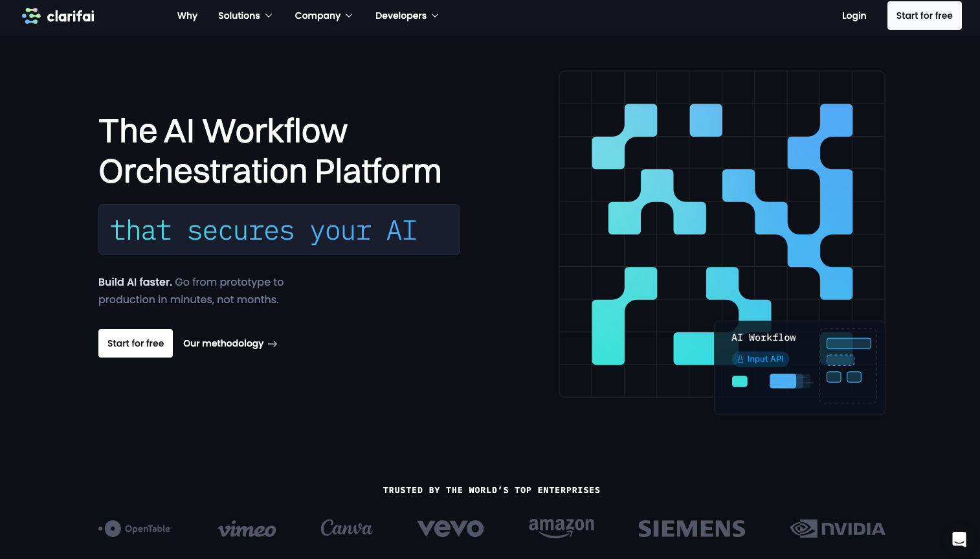Expand the Solutions dropdown menu

pyautogui.click(x=245, y=16)
